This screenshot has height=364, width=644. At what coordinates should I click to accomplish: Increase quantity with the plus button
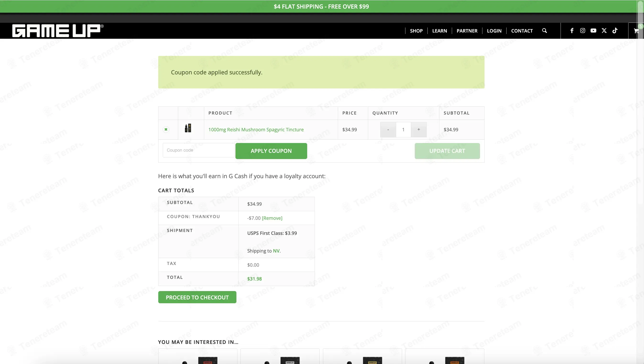(x=419, y=130)
